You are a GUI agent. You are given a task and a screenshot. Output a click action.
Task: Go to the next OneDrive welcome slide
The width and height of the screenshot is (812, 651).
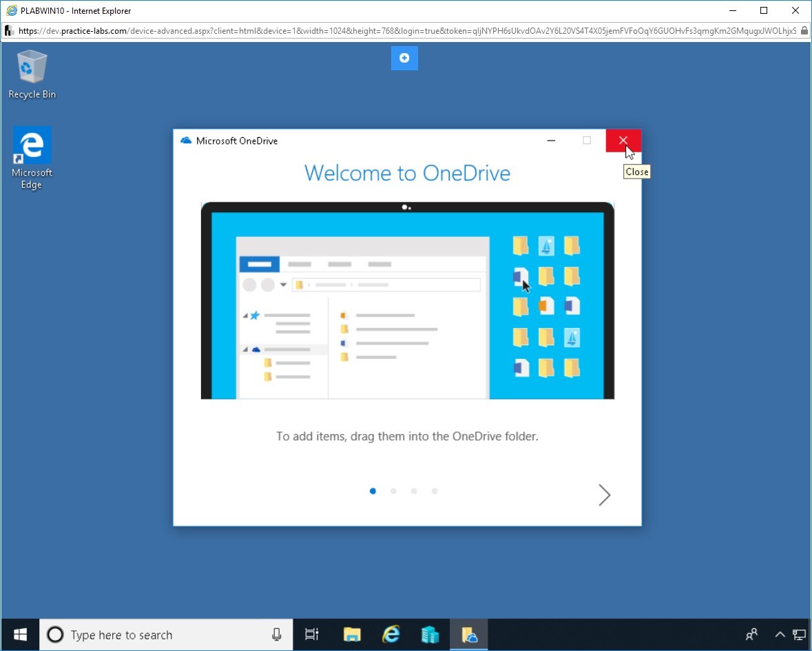point(604,495)
